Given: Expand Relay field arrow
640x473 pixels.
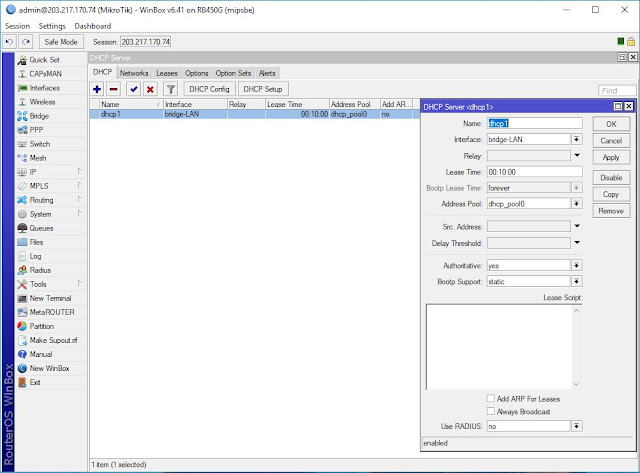Looking at the screenshot, I should (577, 155).
